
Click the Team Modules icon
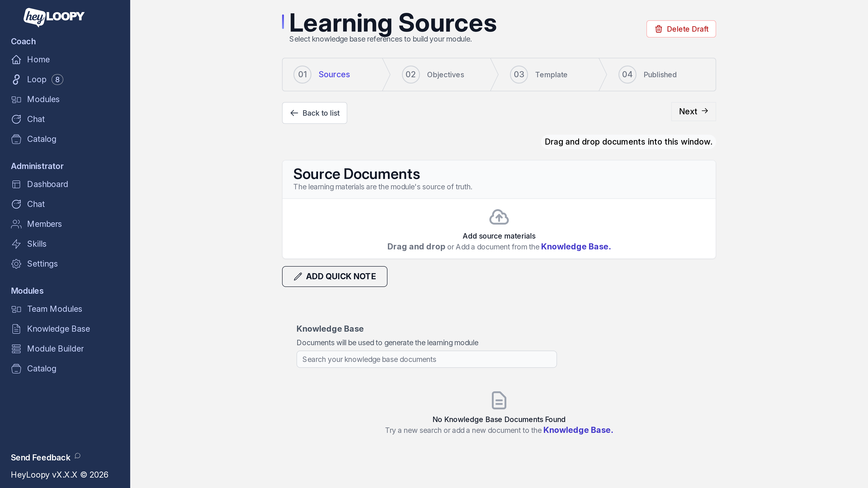(16, 309)
